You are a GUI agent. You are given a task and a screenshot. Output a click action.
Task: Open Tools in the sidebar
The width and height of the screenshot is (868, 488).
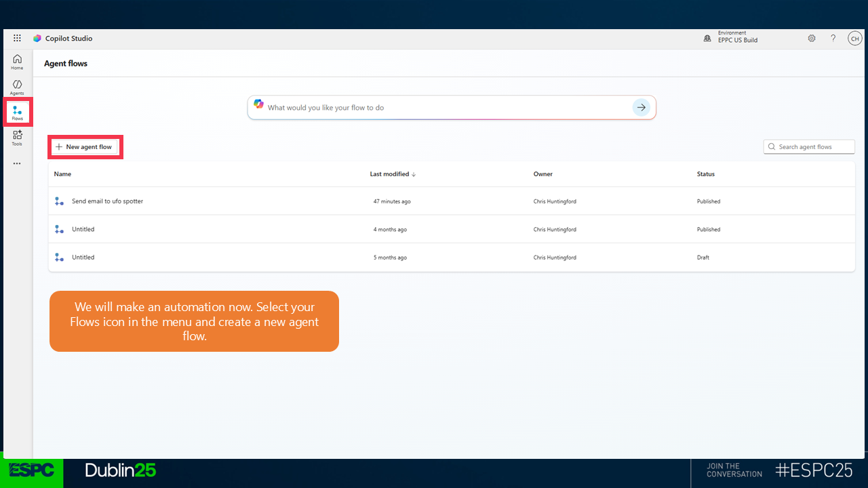click(17, 138)
